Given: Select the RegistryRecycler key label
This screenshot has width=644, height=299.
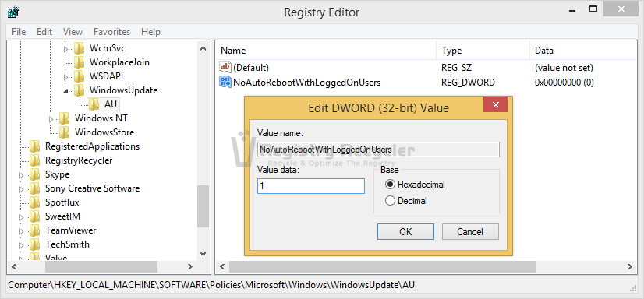Looking at the screenshot, I should [79, 160].
